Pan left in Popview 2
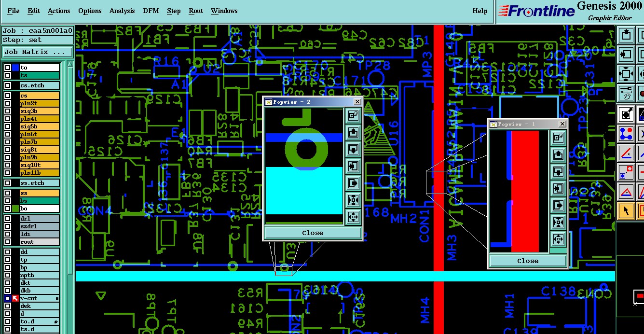644x334 pixels. pos(354,166)
